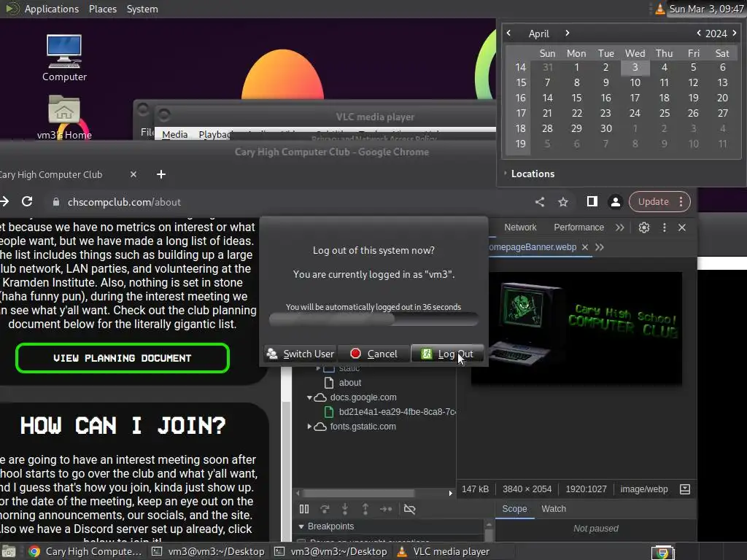Pause script execution button

[x=304, y=509]
